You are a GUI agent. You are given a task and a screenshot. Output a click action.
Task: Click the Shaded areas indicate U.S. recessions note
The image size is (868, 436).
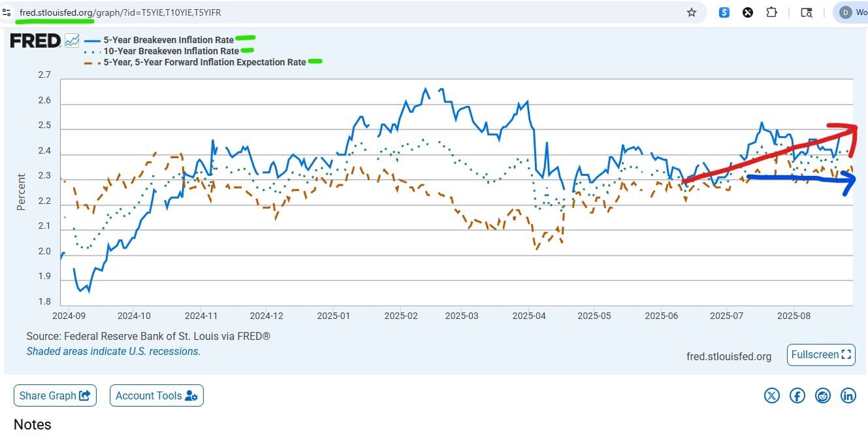pyautogui.click(x=114, y=351)
